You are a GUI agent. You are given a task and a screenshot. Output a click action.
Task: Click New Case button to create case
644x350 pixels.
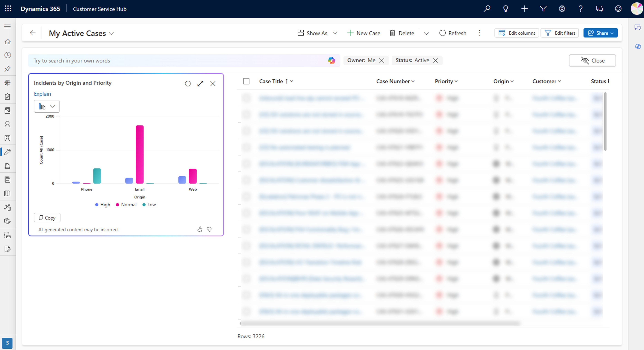pyautogui.click(x=364, y=33)
